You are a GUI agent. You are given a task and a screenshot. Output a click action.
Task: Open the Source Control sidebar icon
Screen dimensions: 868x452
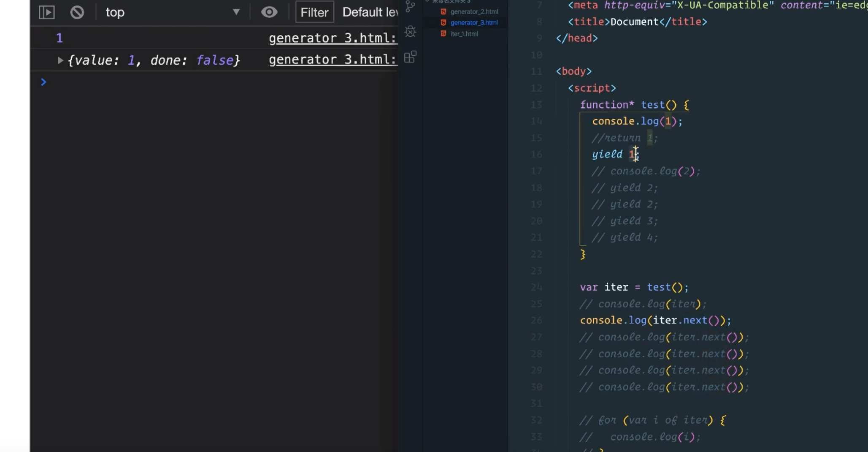point(410,6)
